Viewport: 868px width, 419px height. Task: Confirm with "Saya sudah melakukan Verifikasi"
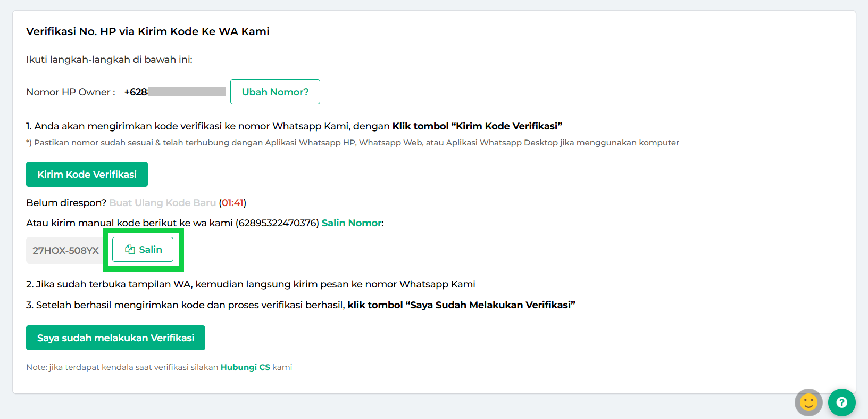tap(115, 338)
